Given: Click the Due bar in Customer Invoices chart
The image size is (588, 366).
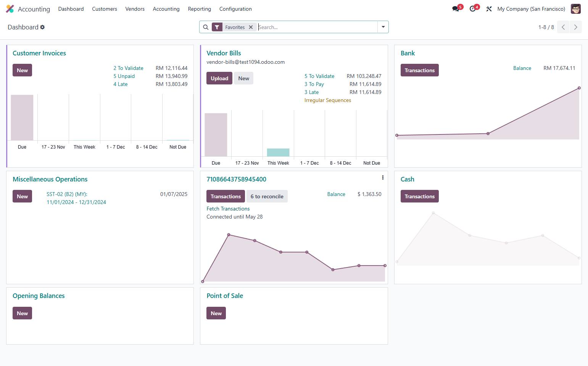Looking at the screenshot, I should (22, 118).
